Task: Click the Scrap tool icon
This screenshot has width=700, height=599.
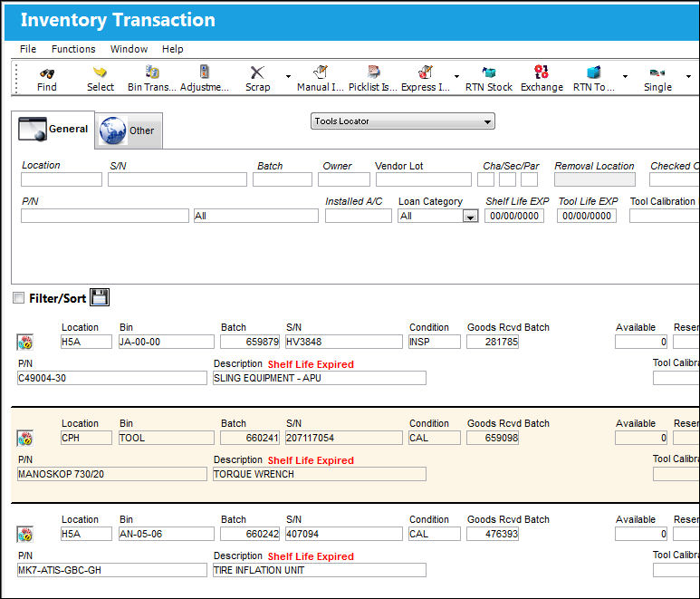Action: point(257,72)
